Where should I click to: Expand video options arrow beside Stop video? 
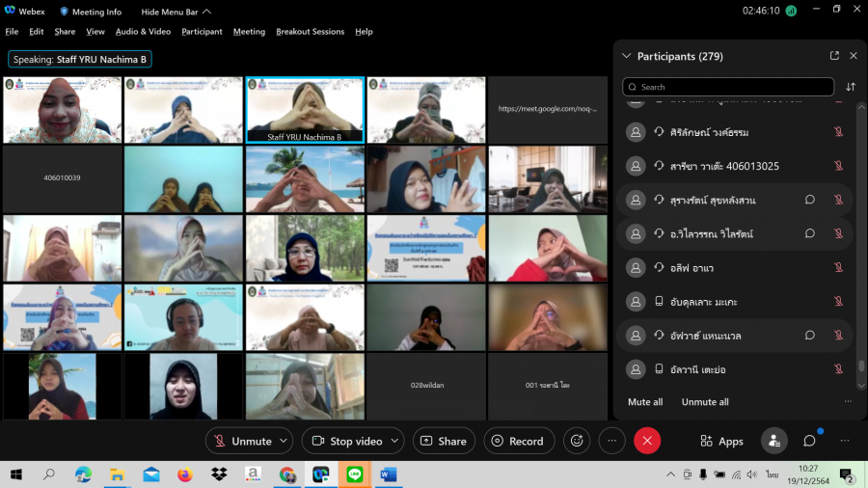tap(394, 441)
